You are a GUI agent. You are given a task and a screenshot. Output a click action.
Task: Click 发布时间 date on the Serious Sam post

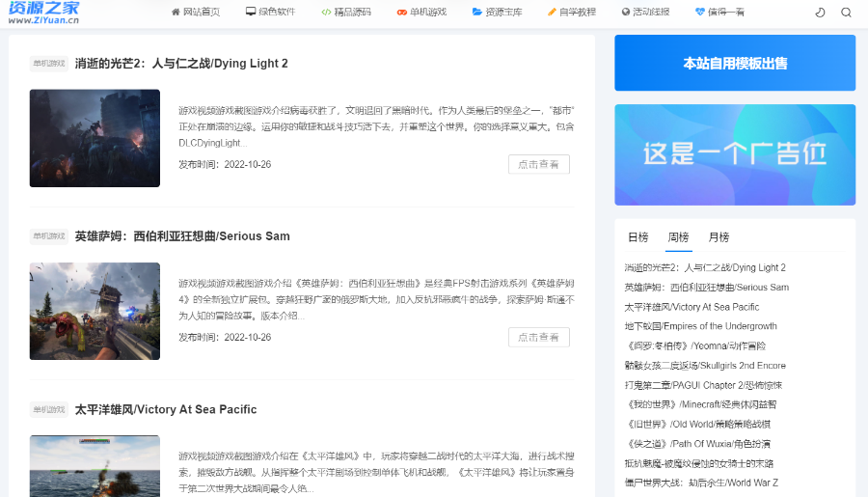coord(224,337)
